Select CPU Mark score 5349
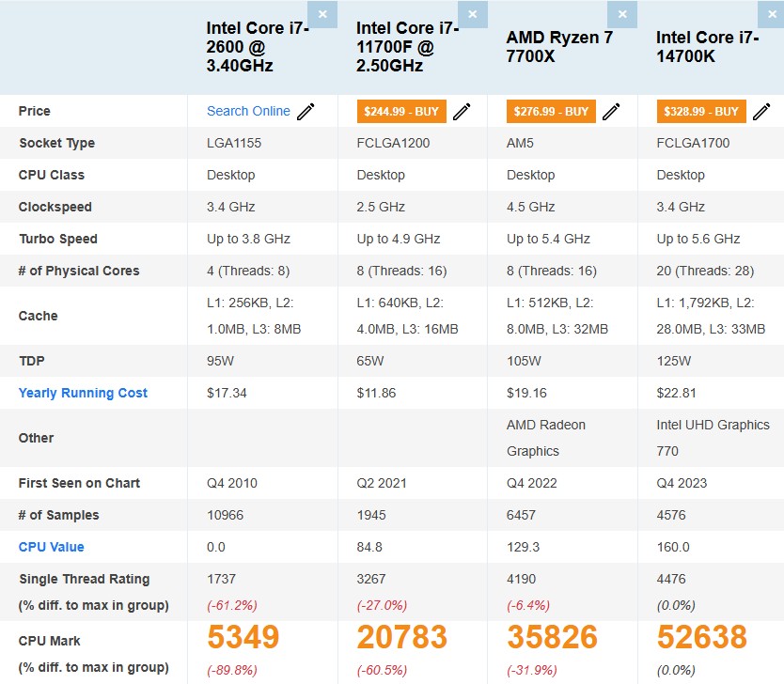Screen dimensions: 784x684 point(243,637)
